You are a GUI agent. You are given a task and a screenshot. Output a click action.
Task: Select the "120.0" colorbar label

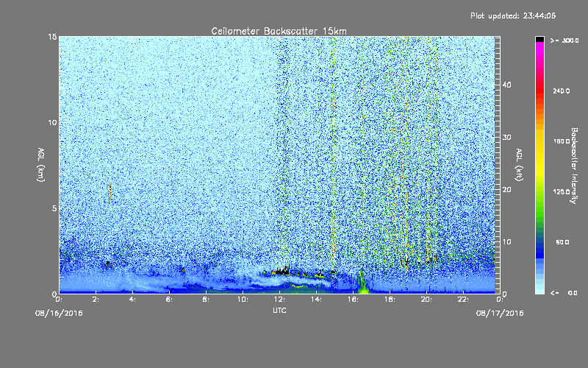point(562,192)
